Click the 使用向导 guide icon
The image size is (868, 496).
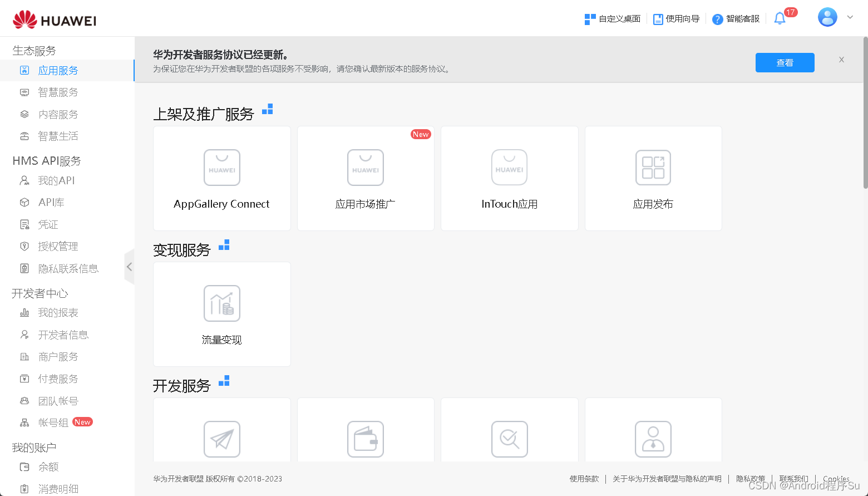pos(658,19)
